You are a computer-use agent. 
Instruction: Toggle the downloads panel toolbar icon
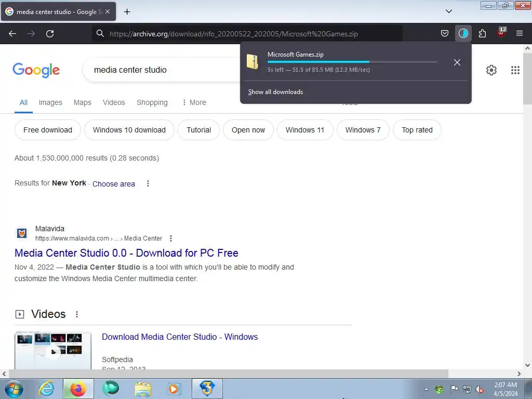(463, 33)
